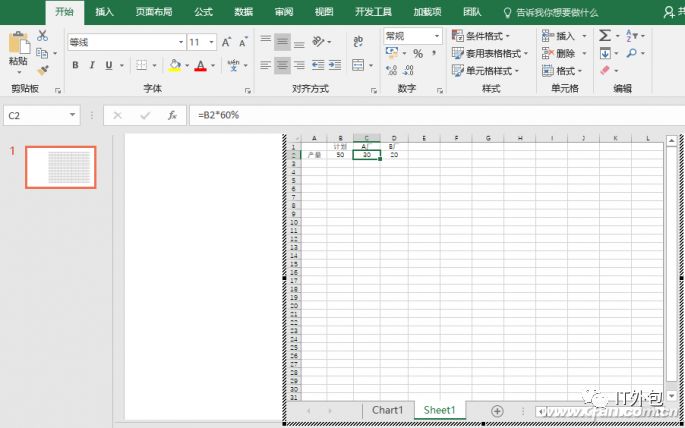Click the phonetic guide wén icon
Image resolution: width=685 pixels, height=428 pixels.
pyautogui.click(x=235, y=66)
